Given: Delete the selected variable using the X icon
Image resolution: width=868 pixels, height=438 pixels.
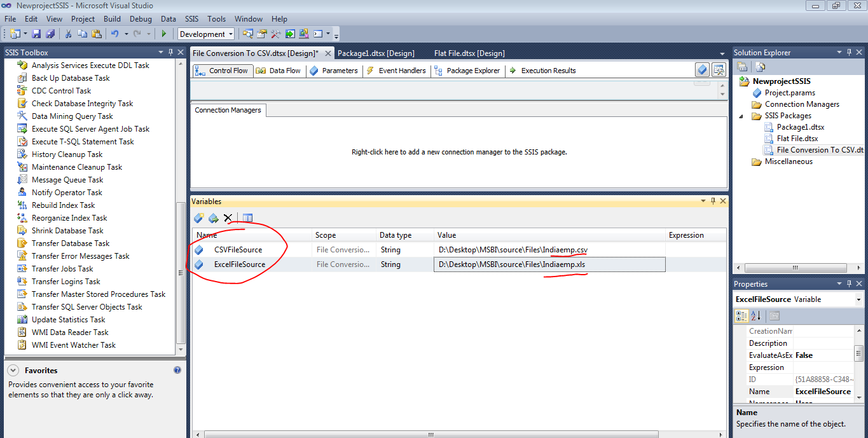Looking at the screenshot, I should 227,218.
